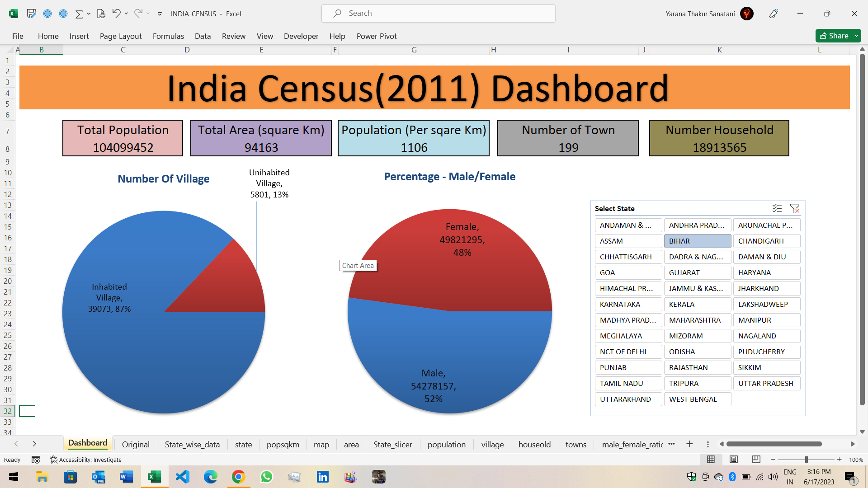Click the Undo arrow icon
The width and height of the screenshot is (868, 488).
click(x=116, y=14)
